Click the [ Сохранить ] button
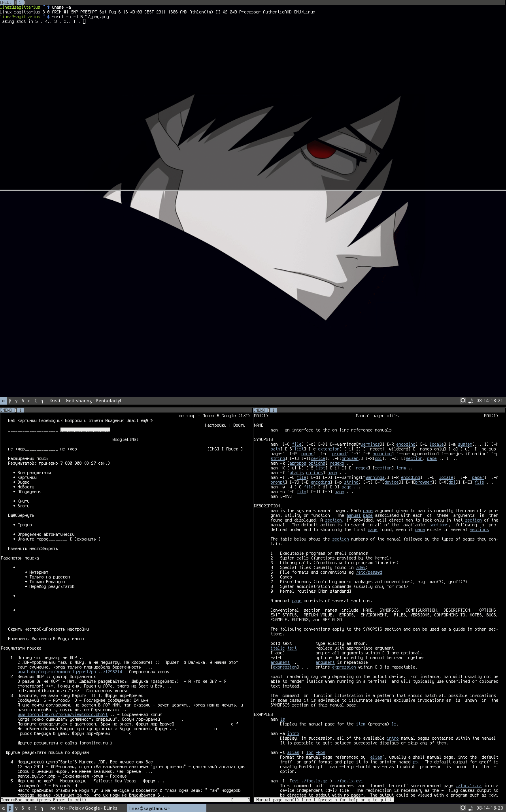Screen dimensions: 506x812 point(85,539)
